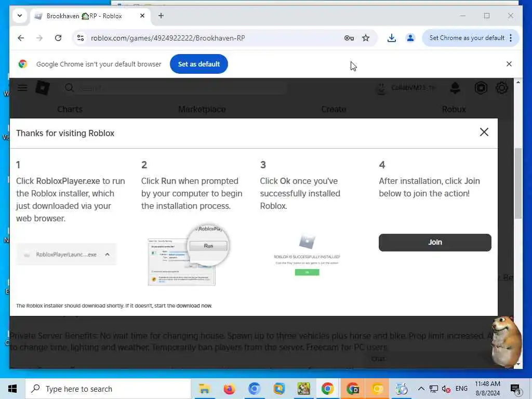The image size is (532, 399).
Task: Open the yellow Chrome Canary taskbar icon
Action: [377, 389]
